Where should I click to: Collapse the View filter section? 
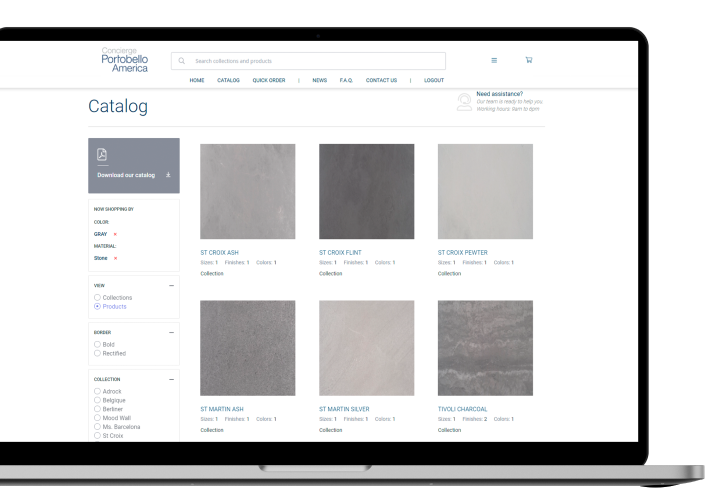tap(171, 285)
